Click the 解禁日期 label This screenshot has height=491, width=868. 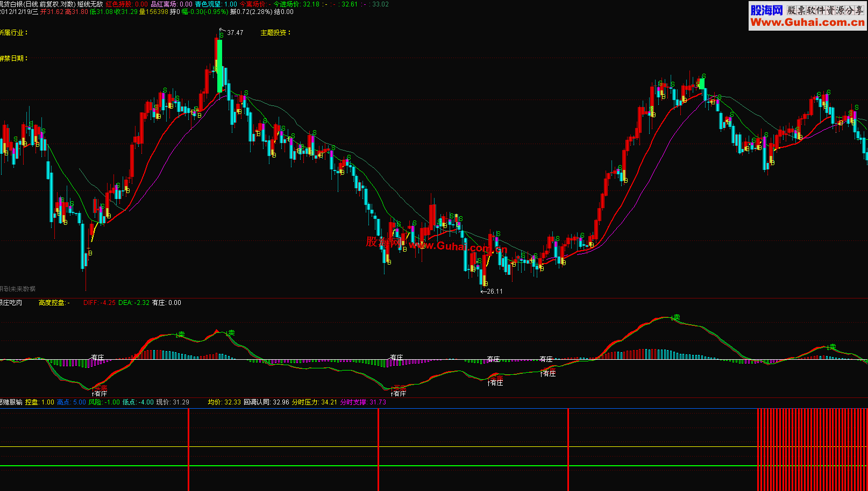coord(13,59)
